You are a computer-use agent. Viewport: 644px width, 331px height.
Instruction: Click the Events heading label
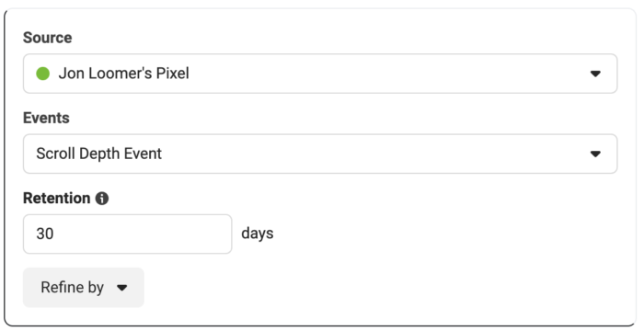click(x=46, y=118)
